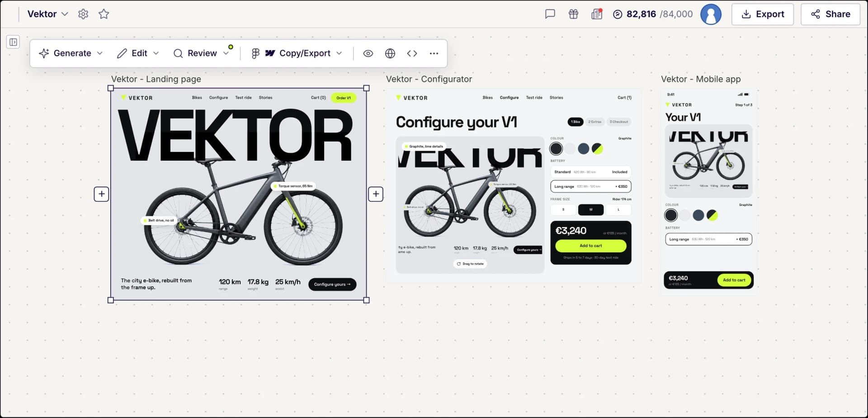Open the Edit dropdown menu
This screenshot has width=868, height=418.
(138, 53)
